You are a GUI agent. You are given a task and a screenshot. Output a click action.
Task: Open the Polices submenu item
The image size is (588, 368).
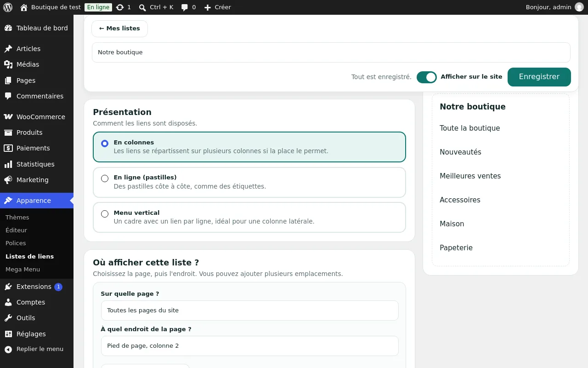pos(16,243)
